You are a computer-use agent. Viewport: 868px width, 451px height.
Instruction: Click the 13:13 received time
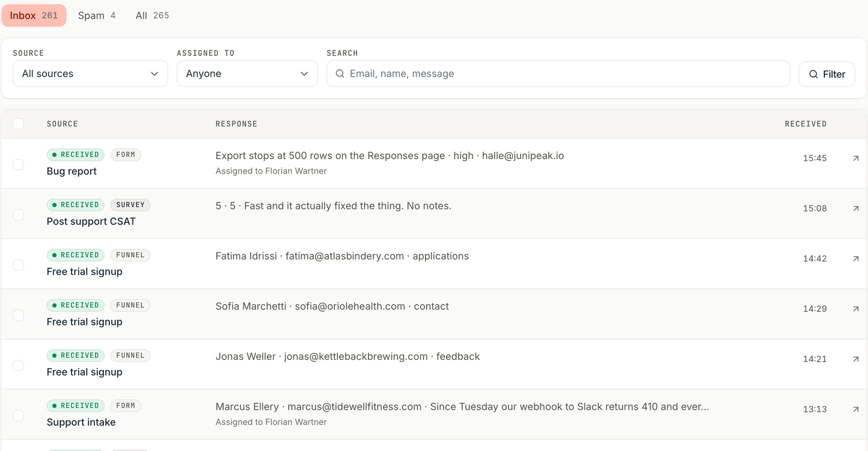(x=815, y=409)
